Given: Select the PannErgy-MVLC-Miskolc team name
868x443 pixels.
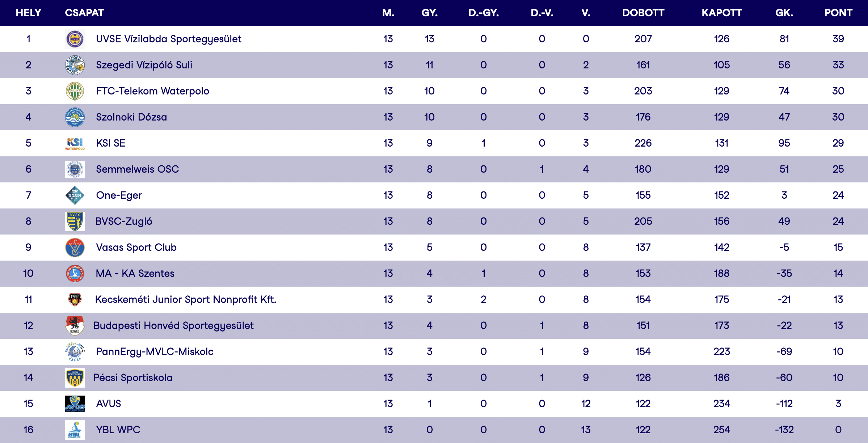Looking at the screenshot, I should click(155, 352).
